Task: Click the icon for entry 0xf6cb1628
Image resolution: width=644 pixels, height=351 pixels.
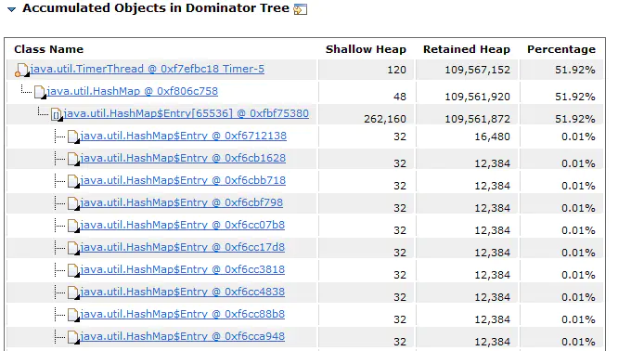Action: point(73,159)
